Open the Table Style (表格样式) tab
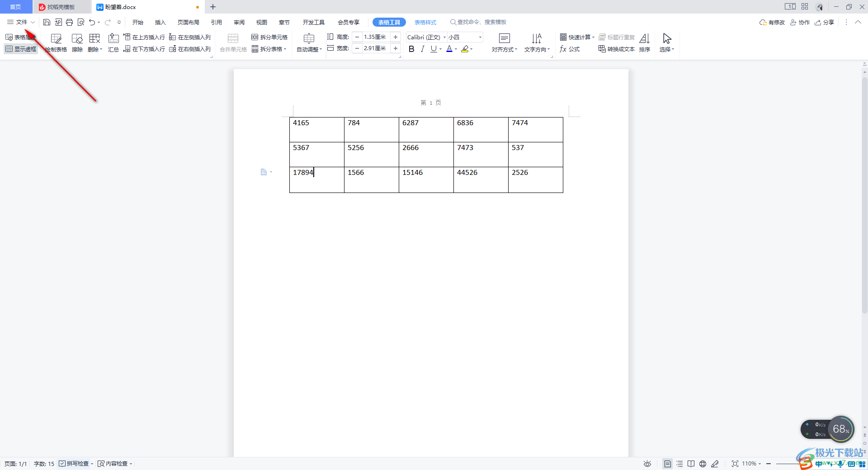Screen dimensions: 868x470 pyautogui.click(x=425, y=22)
